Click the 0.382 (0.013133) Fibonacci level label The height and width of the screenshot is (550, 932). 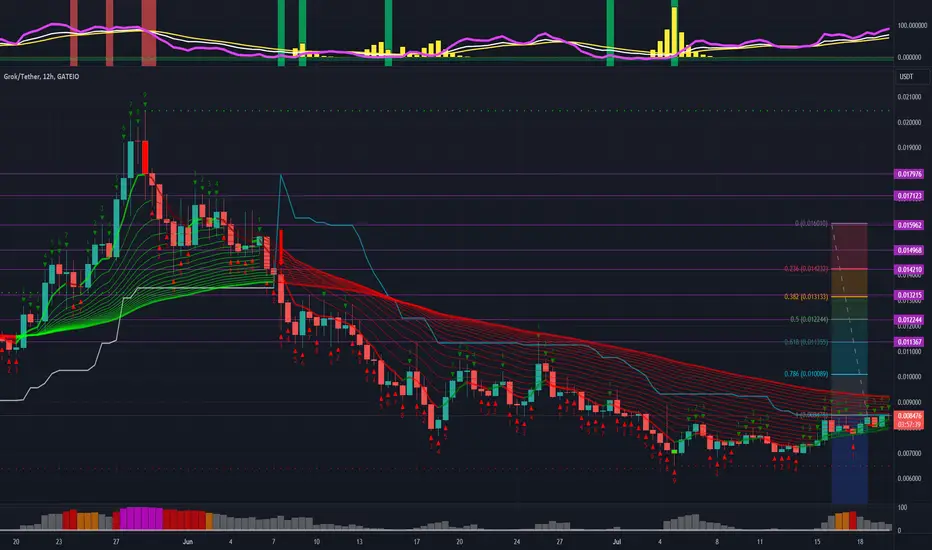click(806, 297)
